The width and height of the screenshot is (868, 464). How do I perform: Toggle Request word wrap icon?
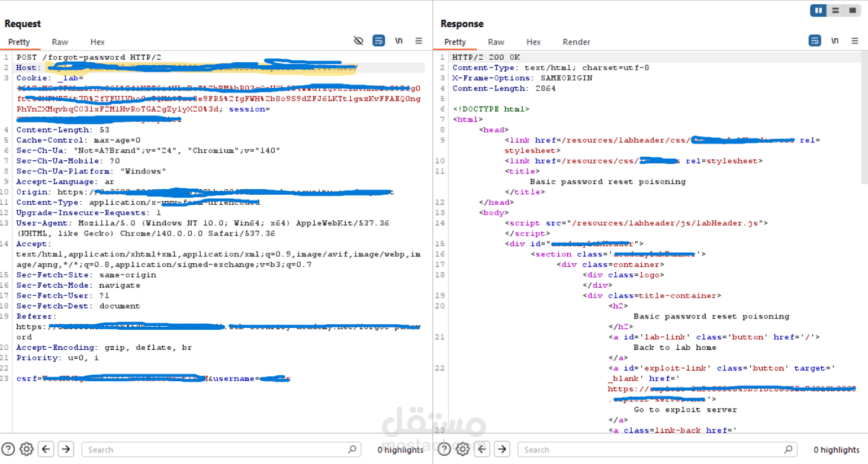click(378, 41)
